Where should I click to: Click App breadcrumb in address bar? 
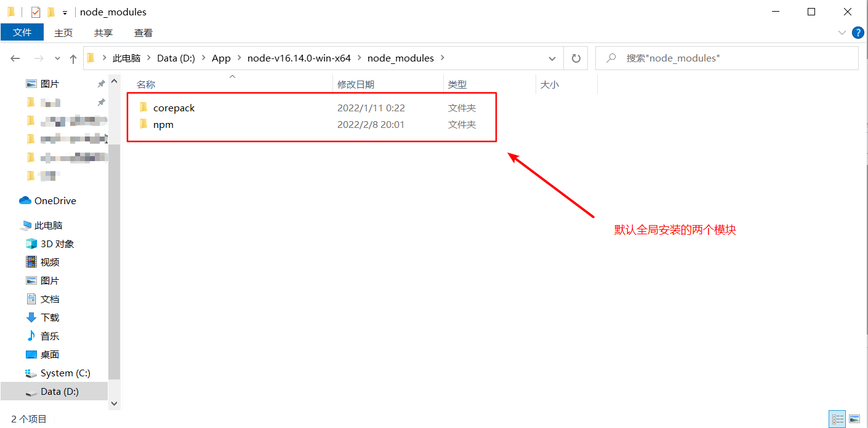(221, 58)
